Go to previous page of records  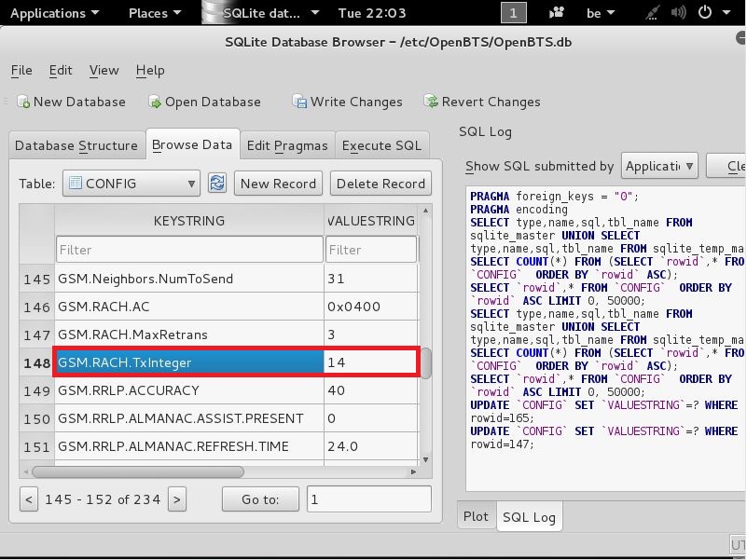pyautogui.click(x=29, y=499)
